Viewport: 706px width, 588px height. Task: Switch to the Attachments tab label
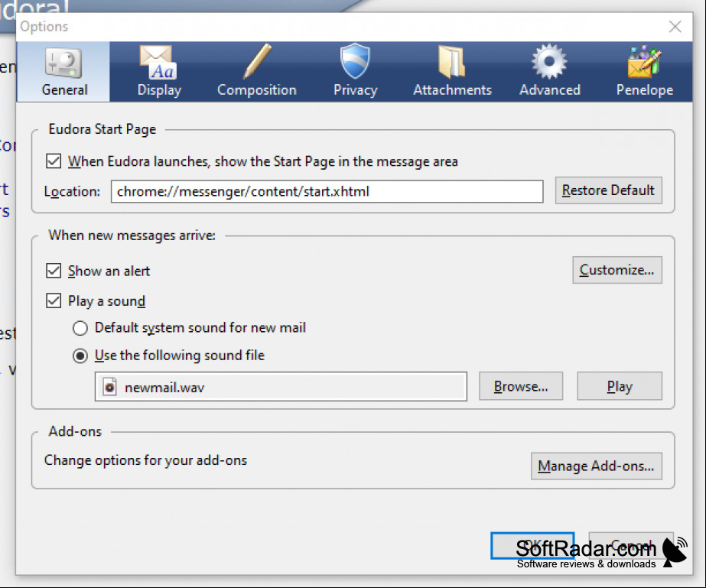(x=453, y=90)
